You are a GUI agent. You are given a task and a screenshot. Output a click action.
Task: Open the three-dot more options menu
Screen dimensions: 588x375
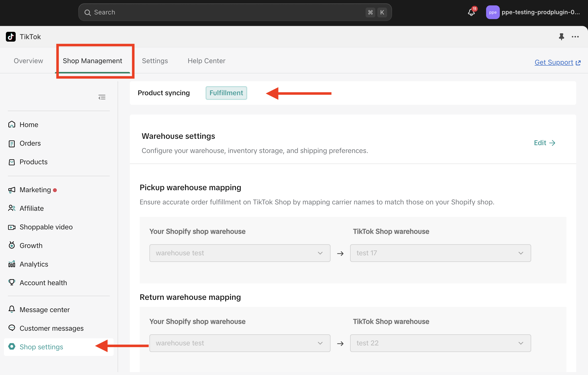[575, 37]
